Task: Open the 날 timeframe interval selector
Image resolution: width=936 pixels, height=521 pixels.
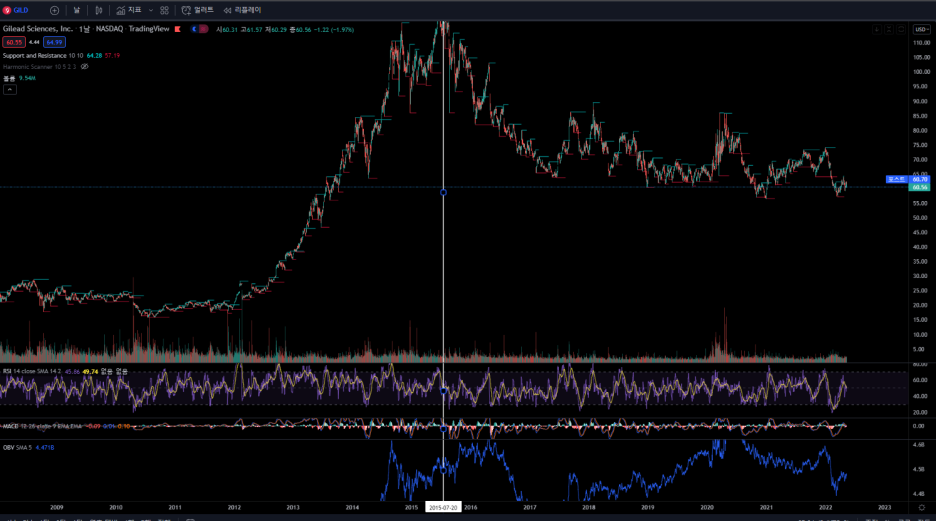Action: 76,10
